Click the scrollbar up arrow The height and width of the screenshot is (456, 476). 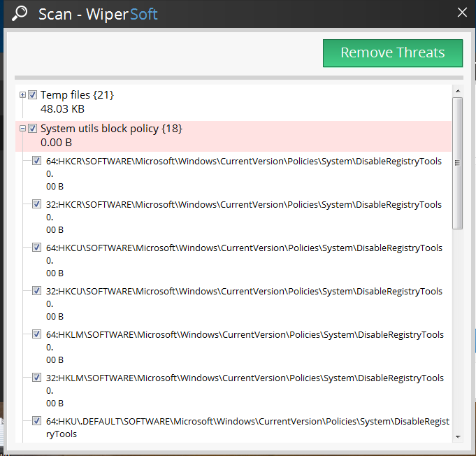coord(458,91)
